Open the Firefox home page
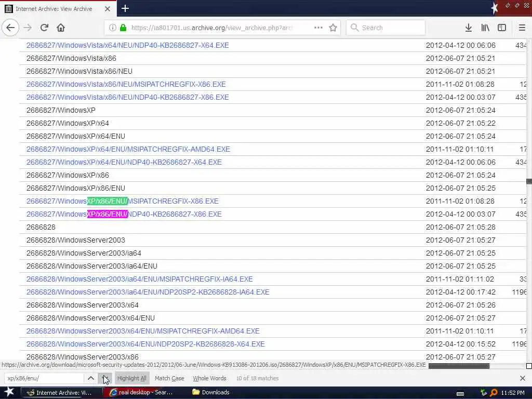 coord(61,28)
